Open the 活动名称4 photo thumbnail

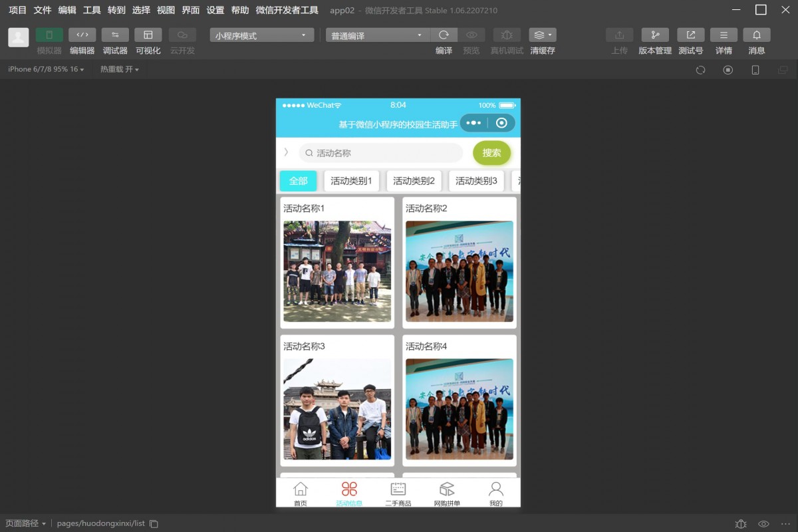tap(460, 409)
